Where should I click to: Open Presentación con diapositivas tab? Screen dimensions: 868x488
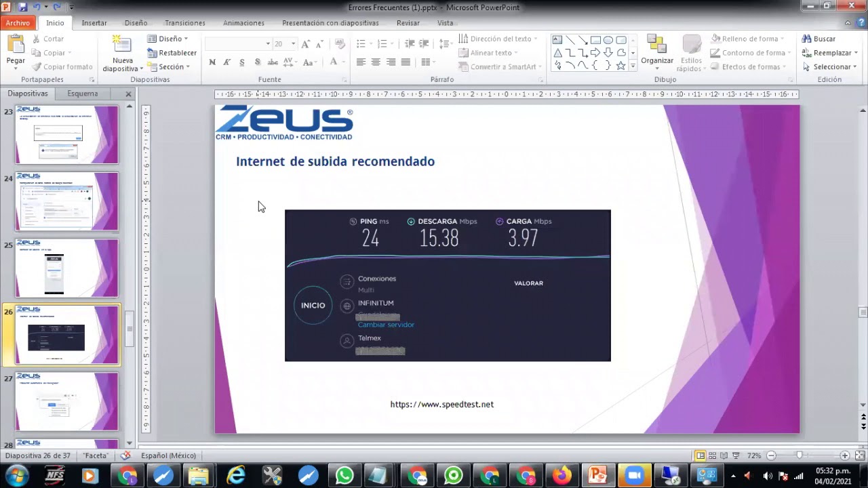tap(330, 23)
